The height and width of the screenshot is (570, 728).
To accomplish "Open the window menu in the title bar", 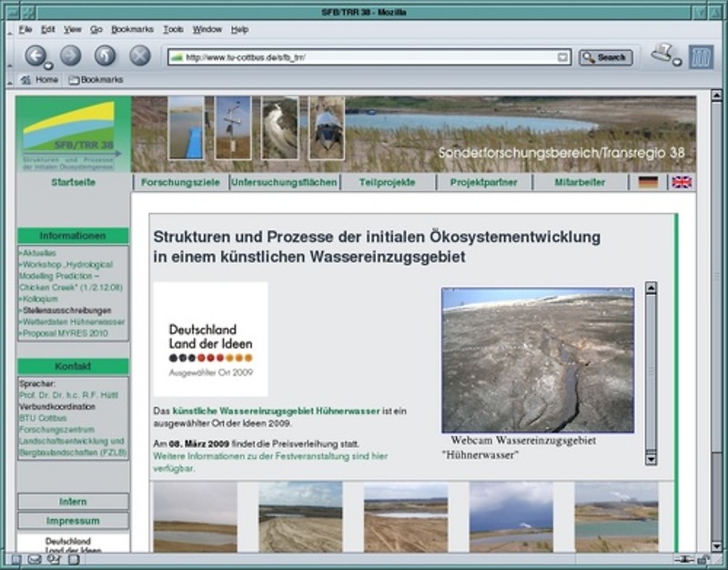I will [14, 12].
